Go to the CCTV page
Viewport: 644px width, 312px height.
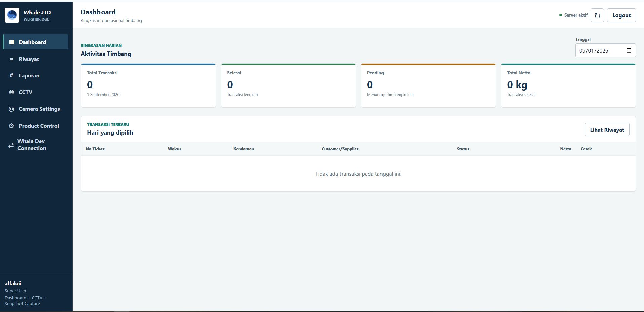pyautogui.click(x=35, y=92)
